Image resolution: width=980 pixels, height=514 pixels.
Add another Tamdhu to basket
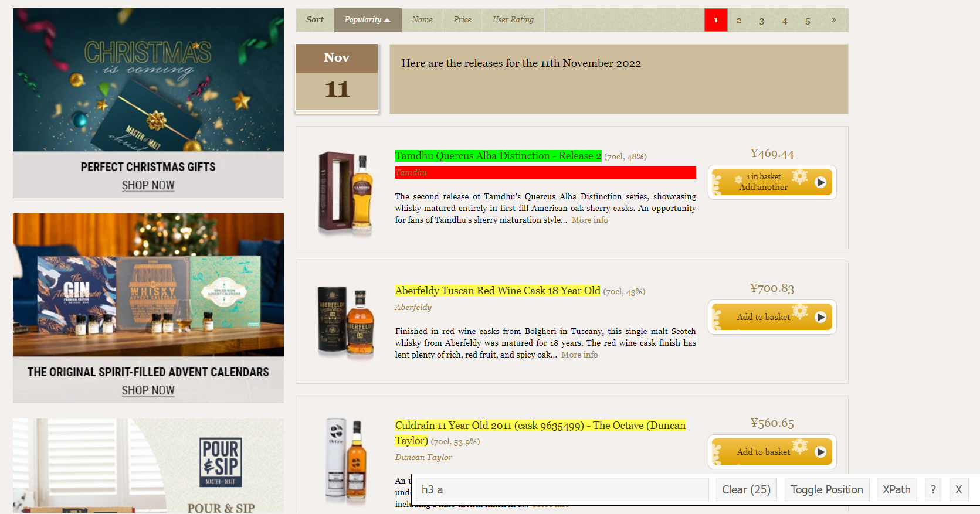coord(772,182)
